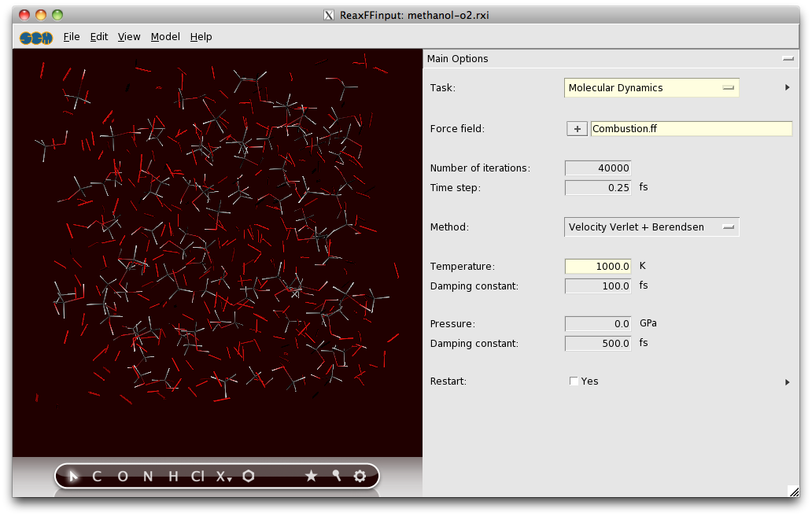Screen dimensions: 812x516
Task: Click the magnifier search tool
Action: [x=337, y=476]
